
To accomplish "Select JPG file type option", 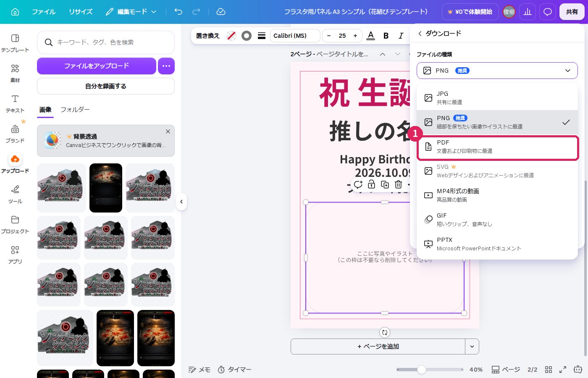I will pos(497,98).
